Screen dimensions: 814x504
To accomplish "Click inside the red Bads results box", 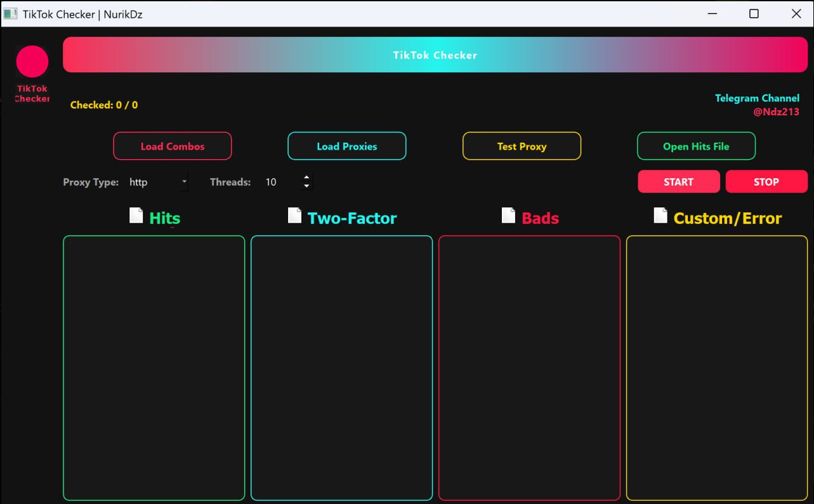I will [x=529, y=368].
